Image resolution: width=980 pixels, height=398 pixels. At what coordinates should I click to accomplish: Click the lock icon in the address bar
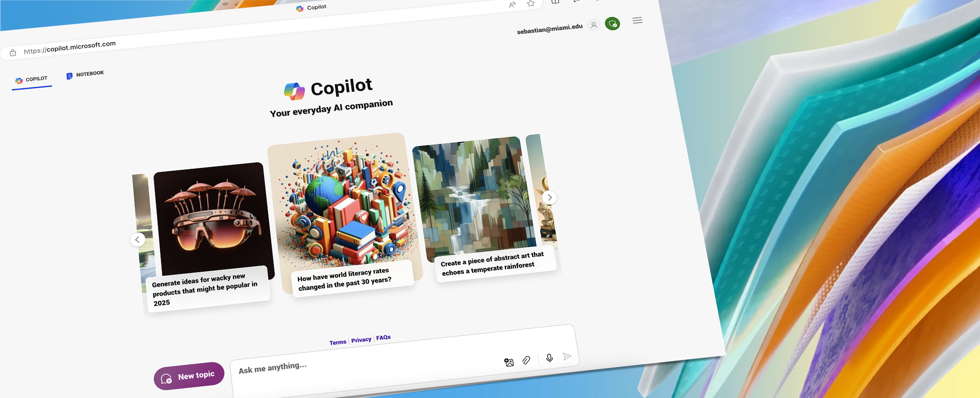[13, 53]
